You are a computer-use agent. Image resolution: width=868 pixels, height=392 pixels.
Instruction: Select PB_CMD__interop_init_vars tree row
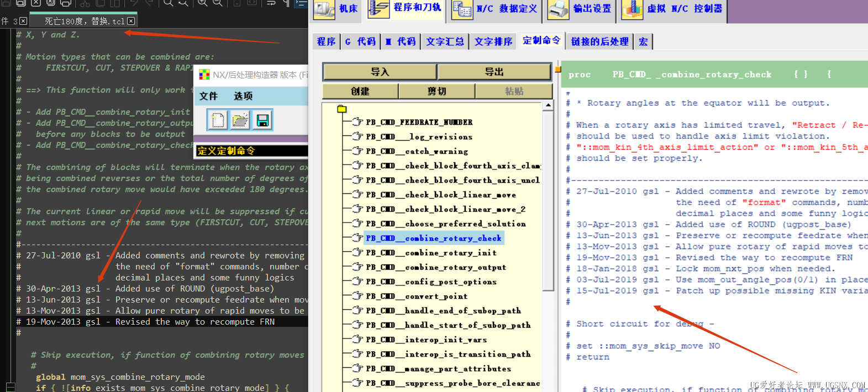(x=426, y=339)
